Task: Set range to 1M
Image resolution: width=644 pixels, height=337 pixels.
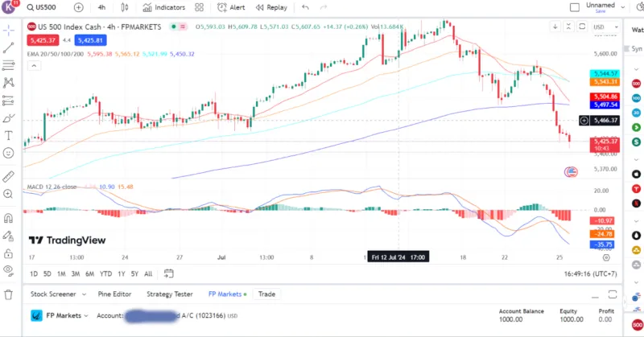Action: click(61, 273)
